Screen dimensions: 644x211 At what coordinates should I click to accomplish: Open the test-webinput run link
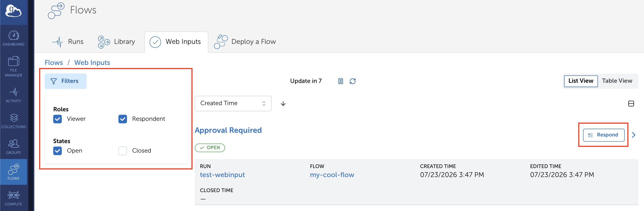point(222,175)
